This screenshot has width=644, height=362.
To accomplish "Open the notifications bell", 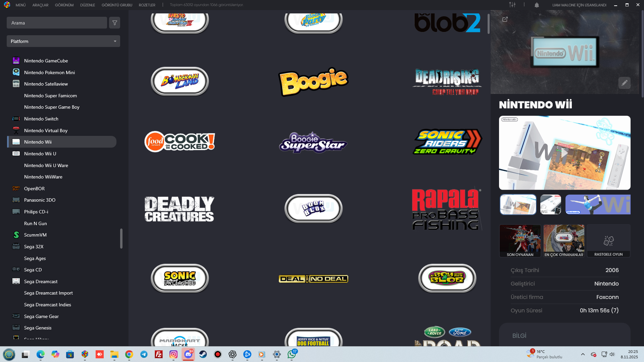I will [x=537, y=5].
